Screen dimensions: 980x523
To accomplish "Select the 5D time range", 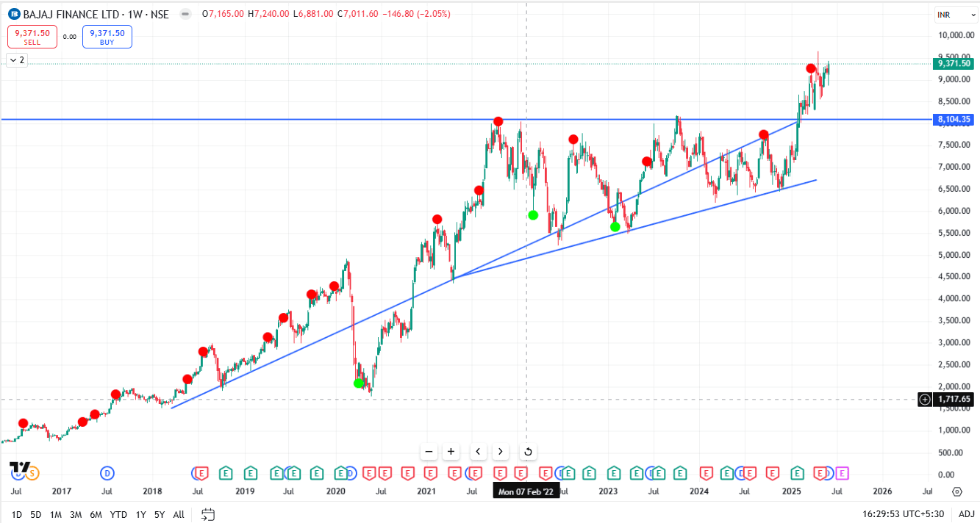I will [x=36, y=515].
